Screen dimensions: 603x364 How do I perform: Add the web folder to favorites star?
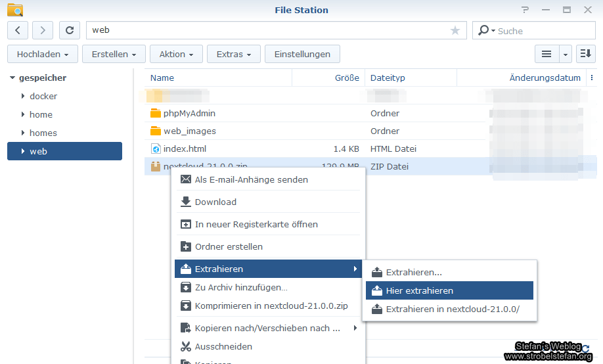point(455,30)
